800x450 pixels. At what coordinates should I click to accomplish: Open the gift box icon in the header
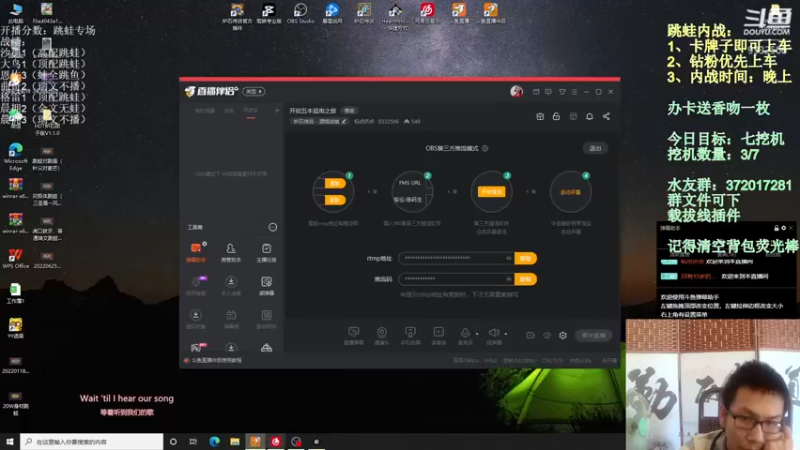point(540,116)
